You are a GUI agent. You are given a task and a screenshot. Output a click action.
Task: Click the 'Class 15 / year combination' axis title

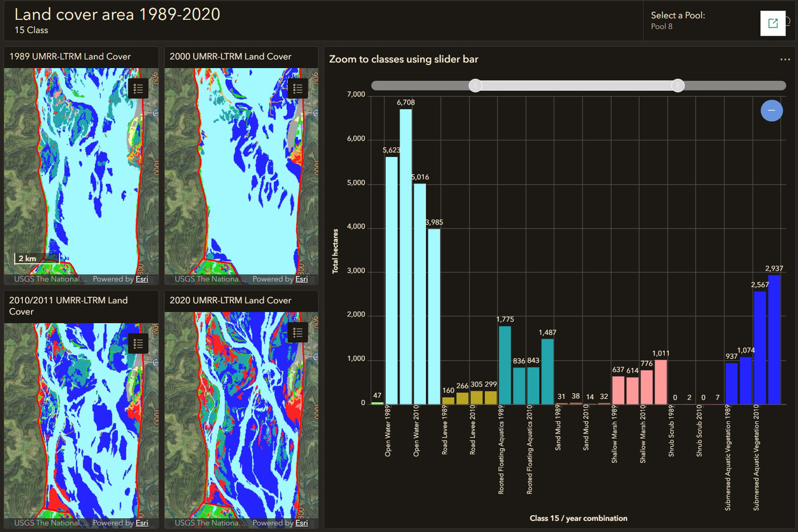coord(579,518)
